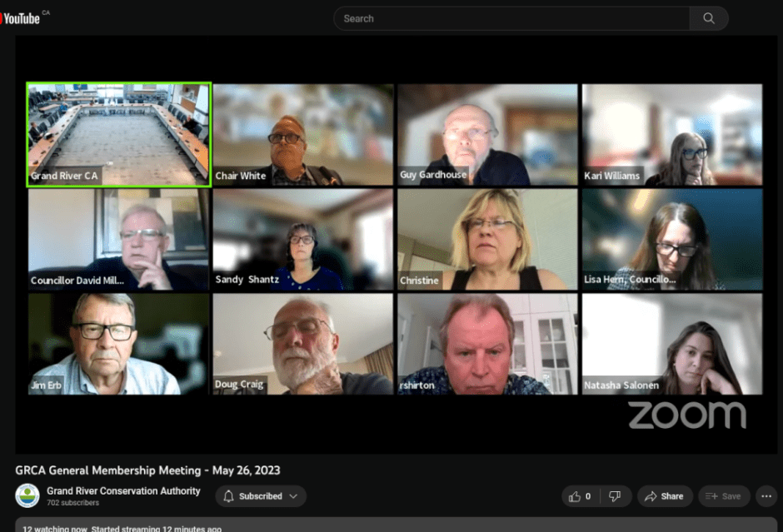Click the notification bell in Subscribed button
Viewport: 783px width, 532px height.
coord(229,496)
